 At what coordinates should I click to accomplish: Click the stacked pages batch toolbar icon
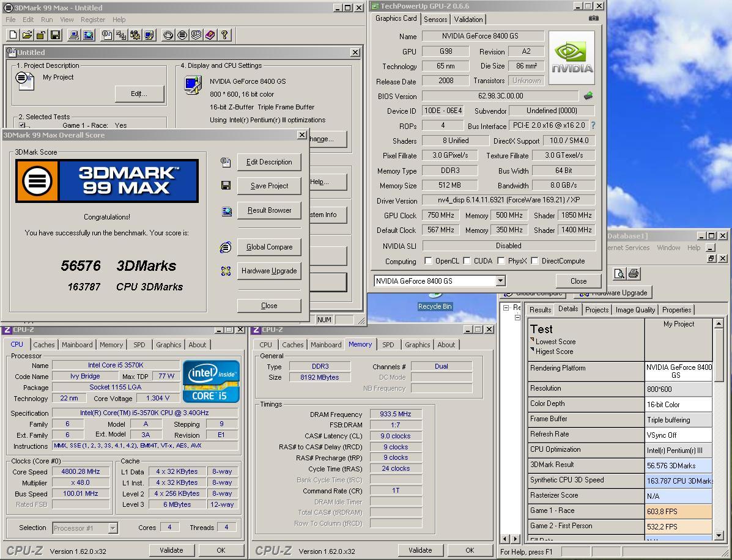[x=196, y=35]
